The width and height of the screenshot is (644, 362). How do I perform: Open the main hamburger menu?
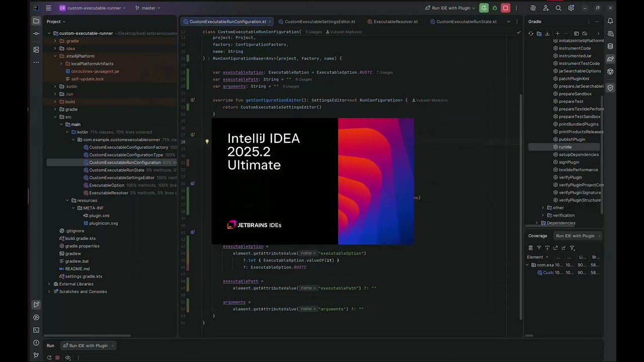(x=48, y=8)
